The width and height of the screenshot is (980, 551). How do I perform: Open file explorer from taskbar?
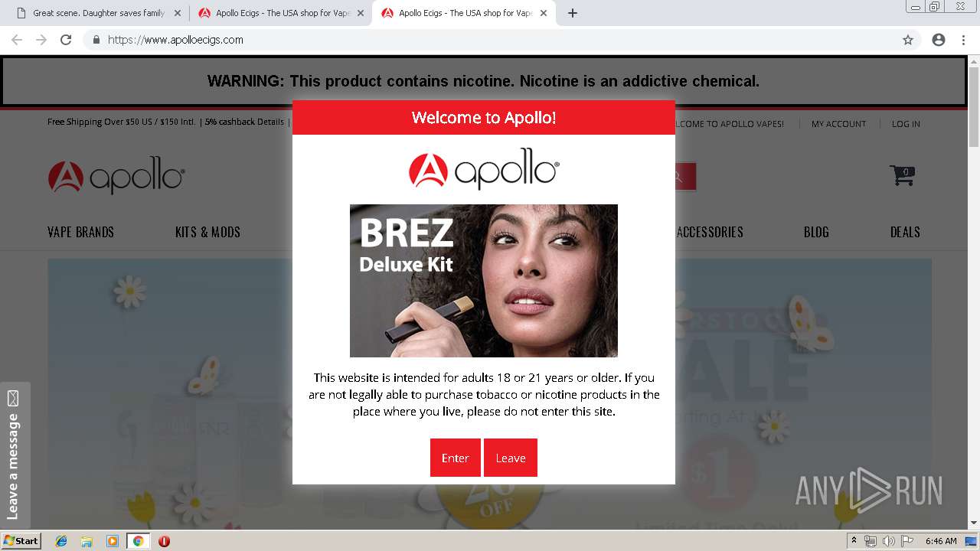pos(87,541)
